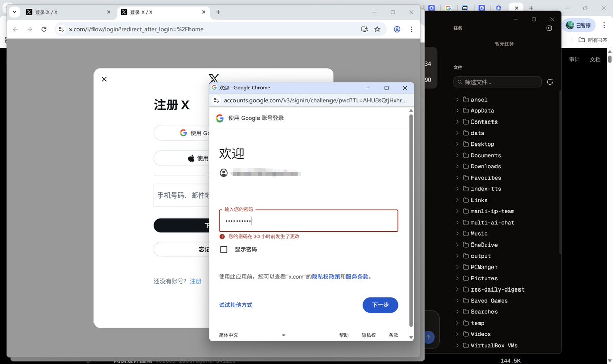Click the 已暂停 profile chip
This screenshot has width=613, height=364.
point(578,25)
